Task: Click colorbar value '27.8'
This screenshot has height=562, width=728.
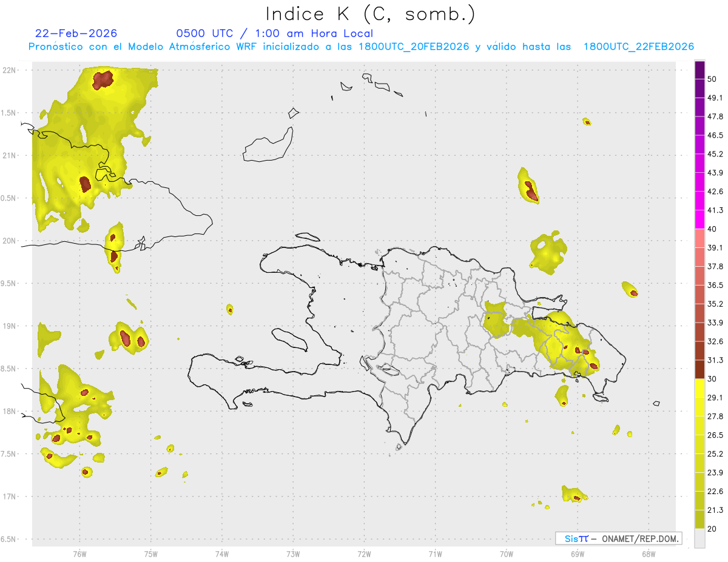Action: pos(715,416)
